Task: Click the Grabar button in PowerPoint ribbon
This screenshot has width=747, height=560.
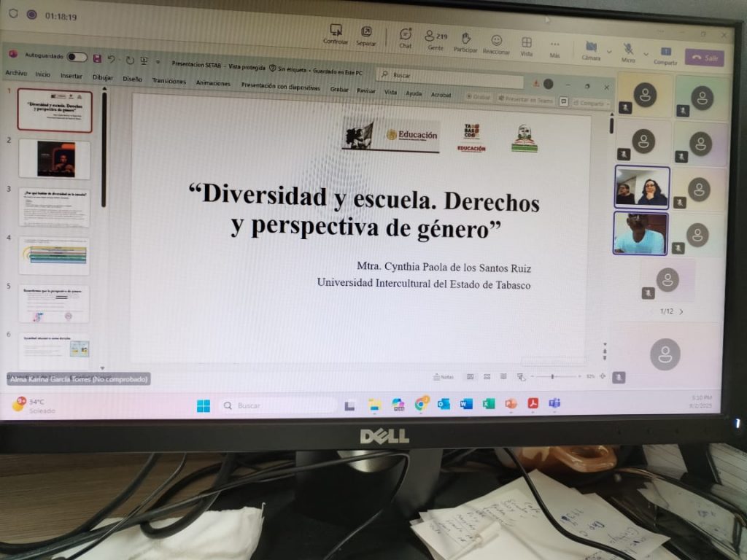Action: [x=479, y=97]
